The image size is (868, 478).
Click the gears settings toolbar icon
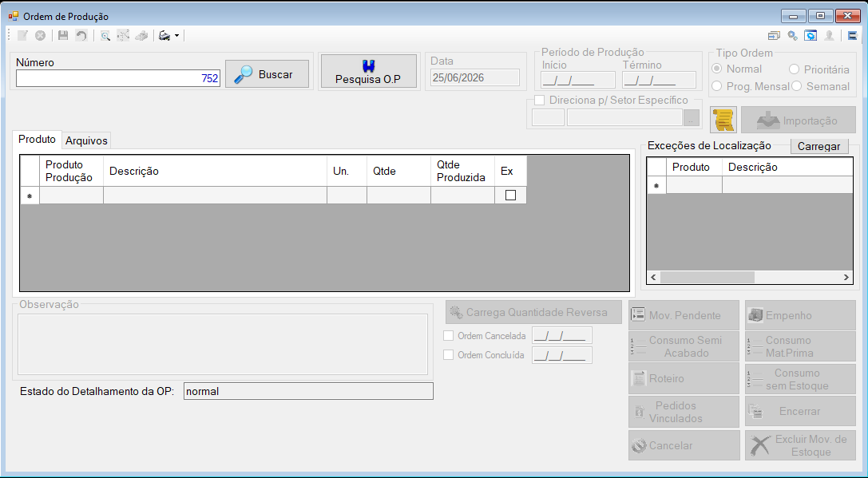coord(793,35)
